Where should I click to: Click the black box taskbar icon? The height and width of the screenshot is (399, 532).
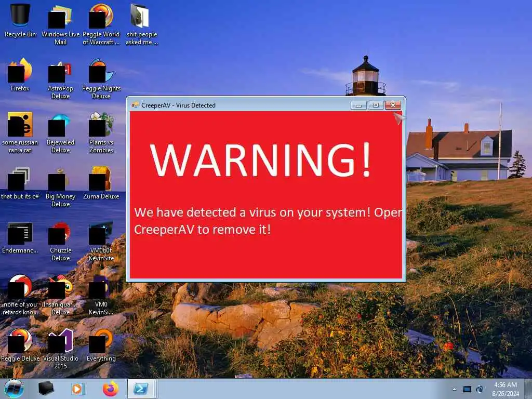[46, 389]
